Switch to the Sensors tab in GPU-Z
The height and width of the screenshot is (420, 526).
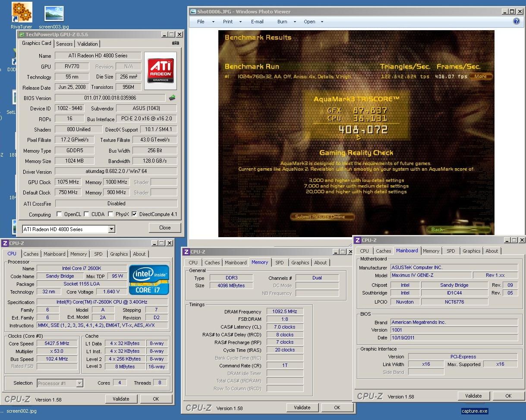(64, 44)
